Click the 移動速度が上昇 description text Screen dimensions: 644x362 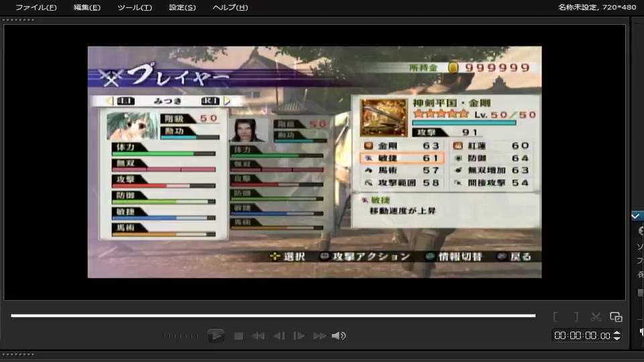pos(402,211)
